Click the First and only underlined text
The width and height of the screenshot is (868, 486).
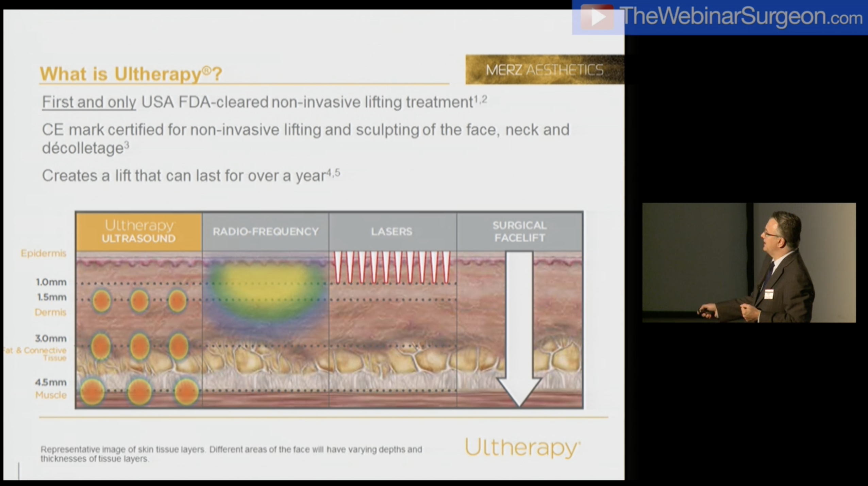click(88, 102)
